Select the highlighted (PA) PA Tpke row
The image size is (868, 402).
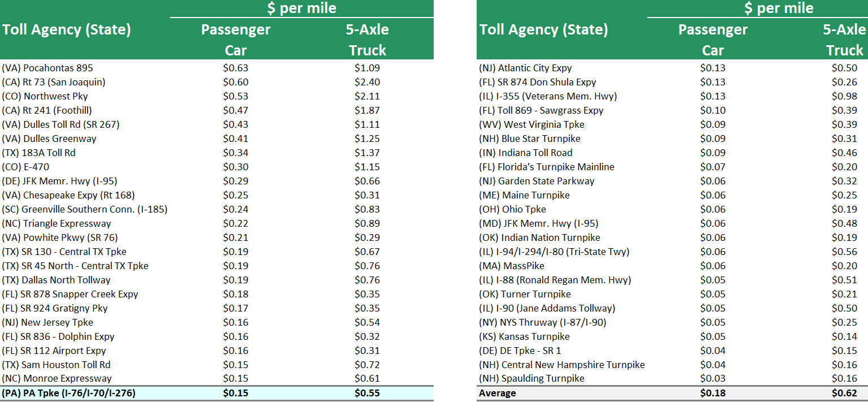[x=68, y=392]
